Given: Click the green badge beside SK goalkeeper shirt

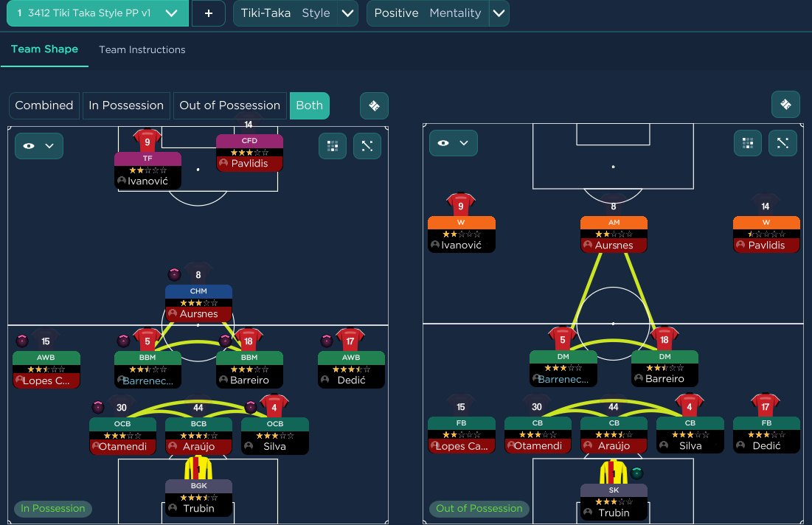Looking at the screenshot, I should point(637,473).
